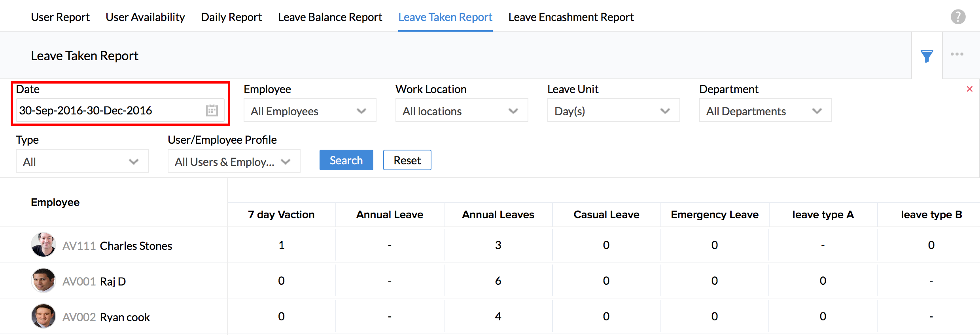Expand the Leave Unit Day(s) dropdown
The height and width of the screenshot is (335, 980).
click(x=613, y=111)
